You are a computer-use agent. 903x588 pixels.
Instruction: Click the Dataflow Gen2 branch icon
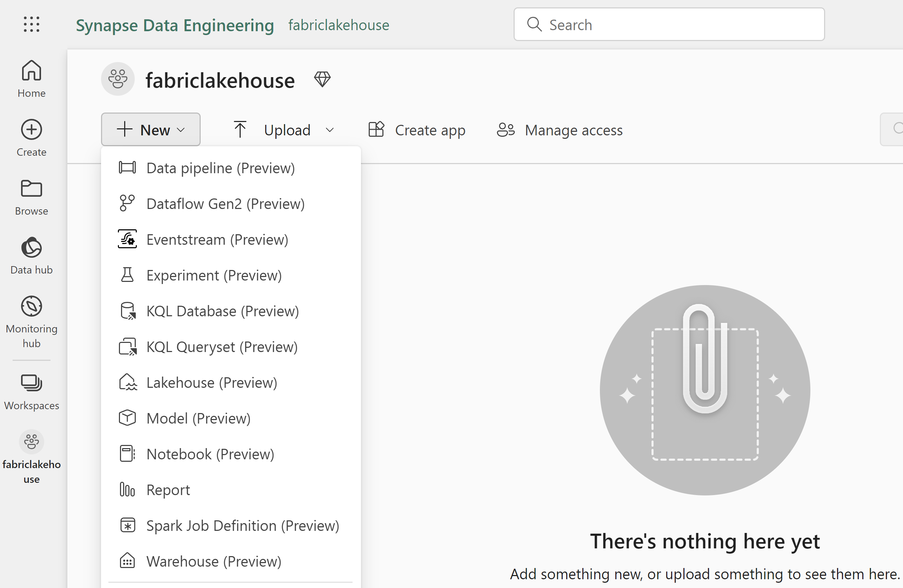pyautogui.click(x=127, y=203)
